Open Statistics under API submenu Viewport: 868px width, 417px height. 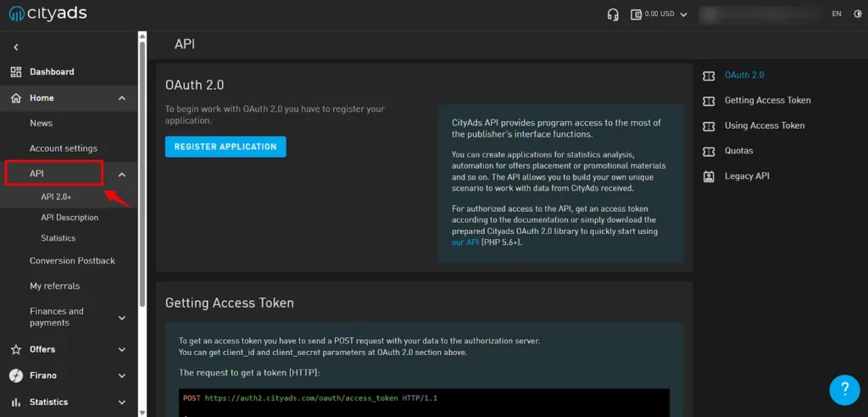pyautogui.click(x=58, y=238)
